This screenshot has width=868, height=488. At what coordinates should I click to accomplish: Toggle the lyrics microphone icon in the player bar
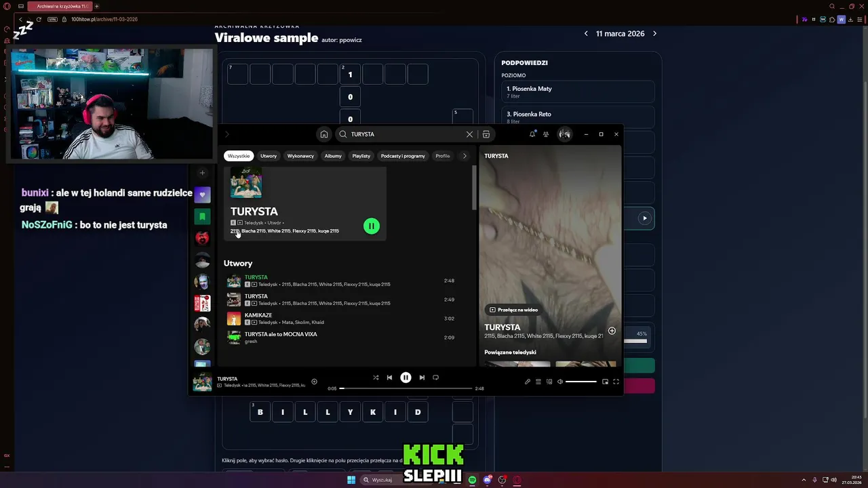(x=528, y=382)
